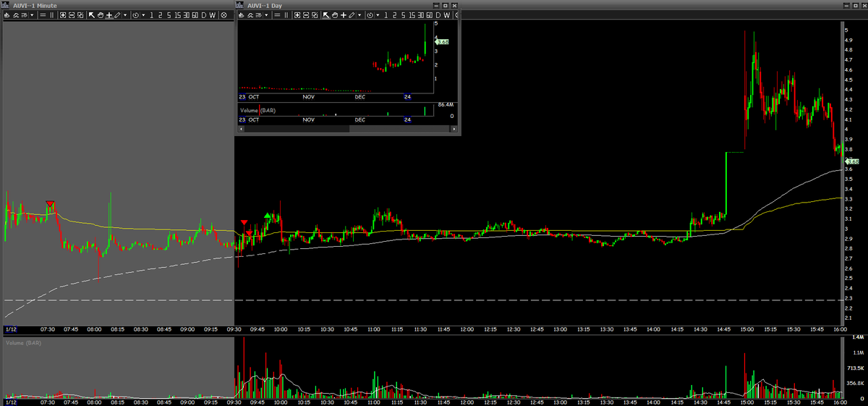Screen dimensions: 868x406
Task: Click left scroll arrow of 1 Day chart scrollbar
Action: tap(240, 129)
